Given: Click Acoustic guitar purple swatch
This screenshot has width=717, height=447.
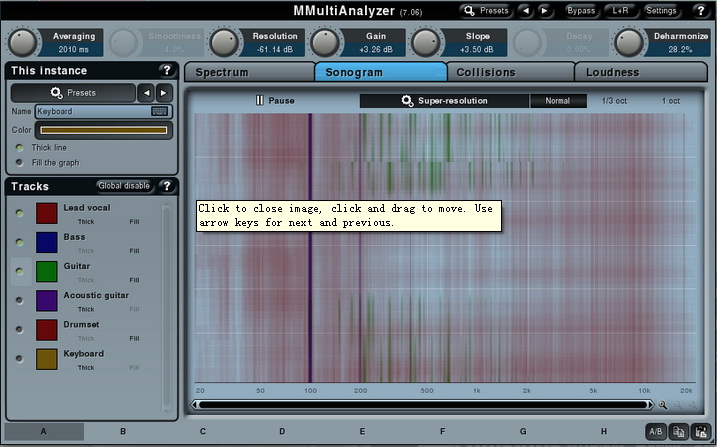Looking at the screenshot, I should point(47,301).
